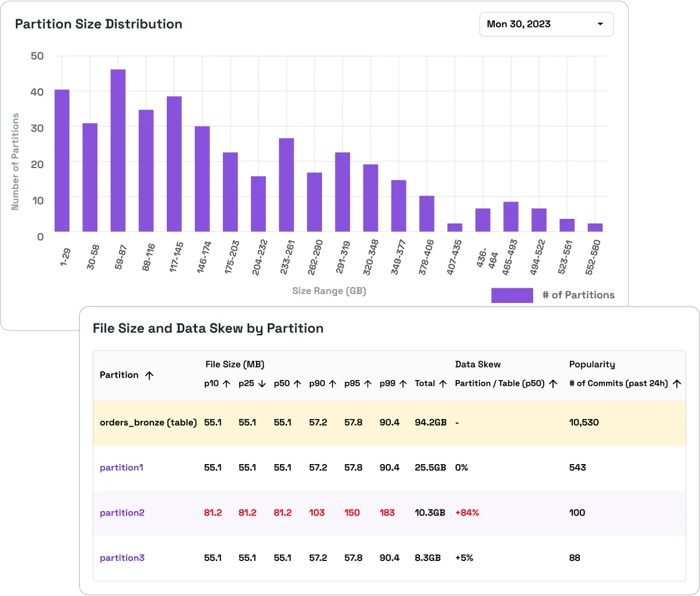Image resolution: width=700 pixels, height=596 pixels.
Task: Sort by p10 file size arrow
Action: (226, 384)
